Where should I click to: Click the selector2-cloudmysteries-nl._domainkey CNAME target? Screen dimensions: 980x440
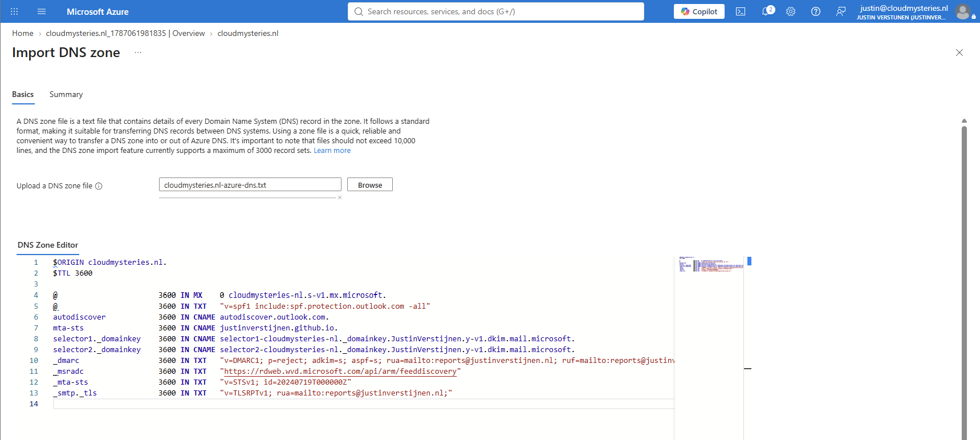(x=397, y=349)
